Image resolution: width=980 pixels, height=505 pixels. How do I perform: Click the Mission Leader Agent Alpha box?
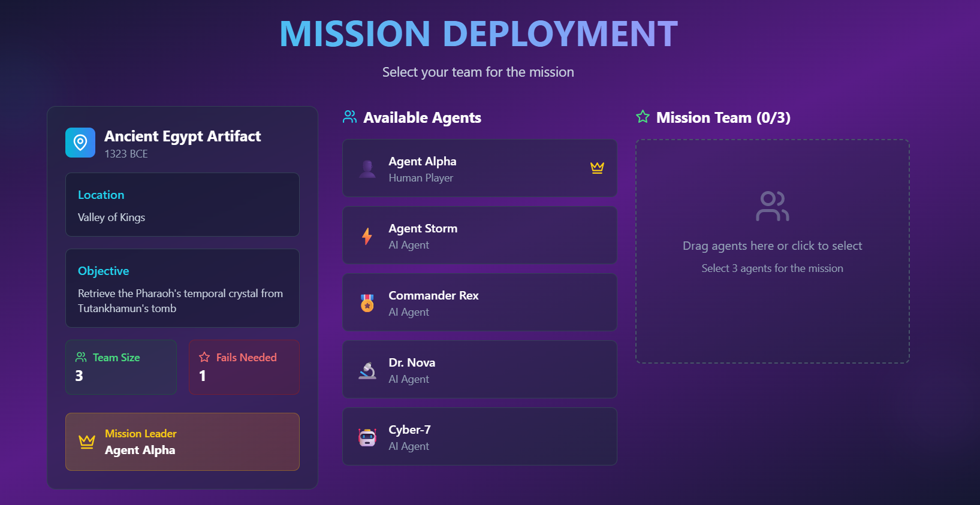click(182, 442)
